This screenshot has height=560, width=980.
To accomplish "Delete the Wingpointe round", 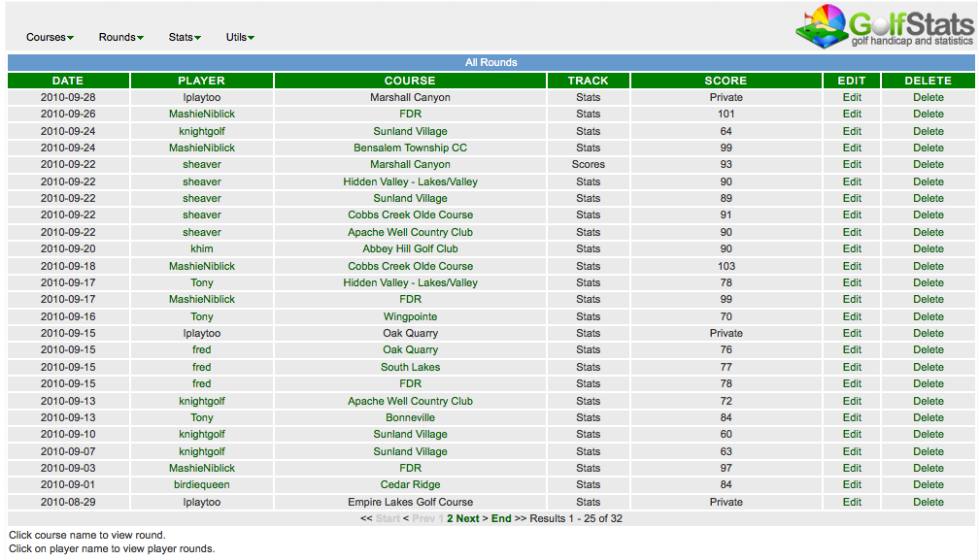I will click(x=929, y=316).
